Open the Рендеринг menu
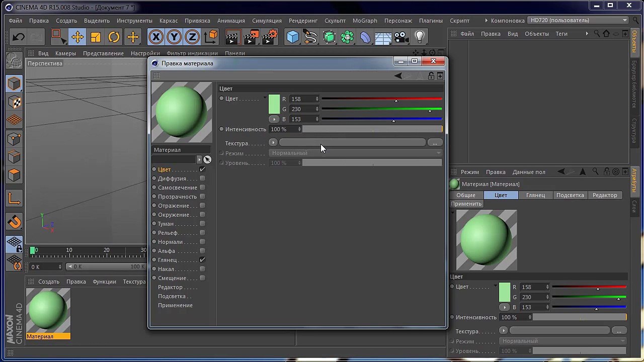The height and width of the screenshot is (362, 644). point(303,21)
